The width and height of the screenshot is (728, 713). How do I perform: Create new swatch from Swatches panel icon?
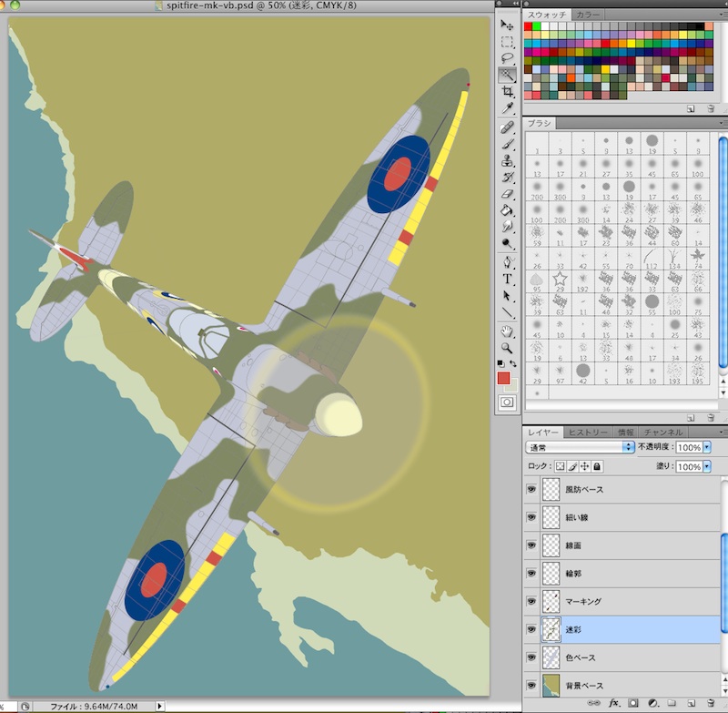pyautogui.click(x=691, y=108)
